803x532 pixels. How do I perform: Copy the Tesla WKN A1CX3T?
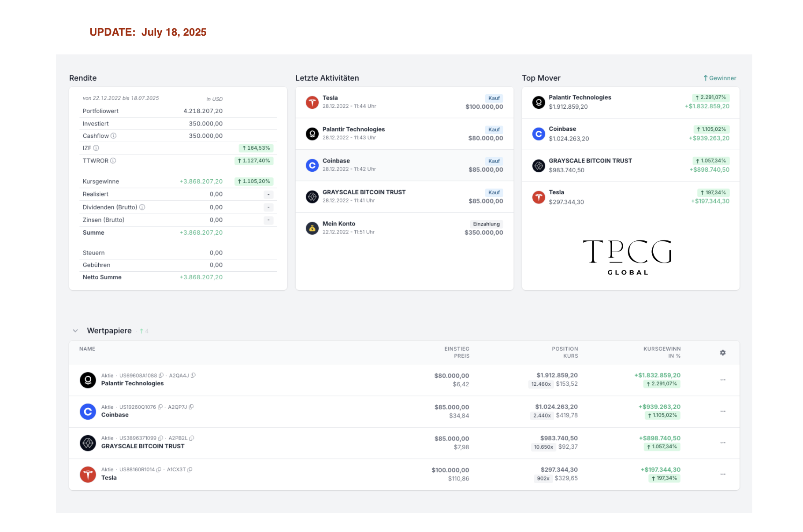point(190,469)
